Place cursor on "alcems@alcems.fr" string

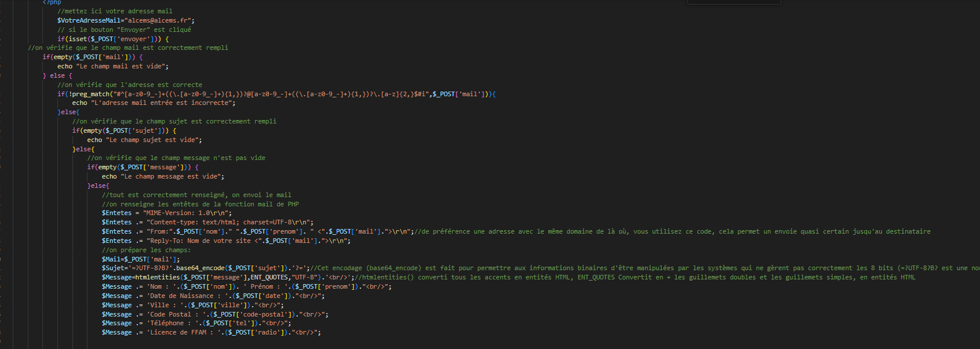(159, 20)
